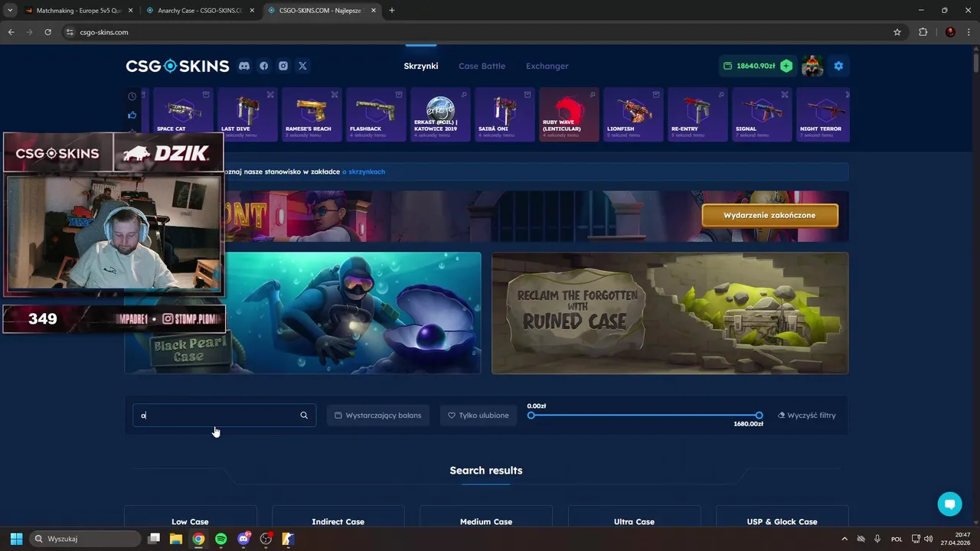Open Discord from taskbar

tap(243, 539)
